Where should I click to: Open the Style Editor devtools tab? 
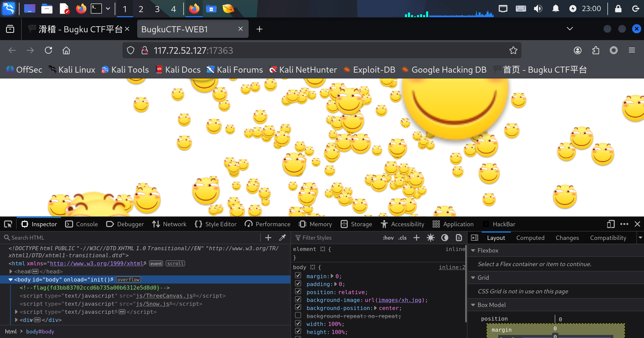[216, 224]
